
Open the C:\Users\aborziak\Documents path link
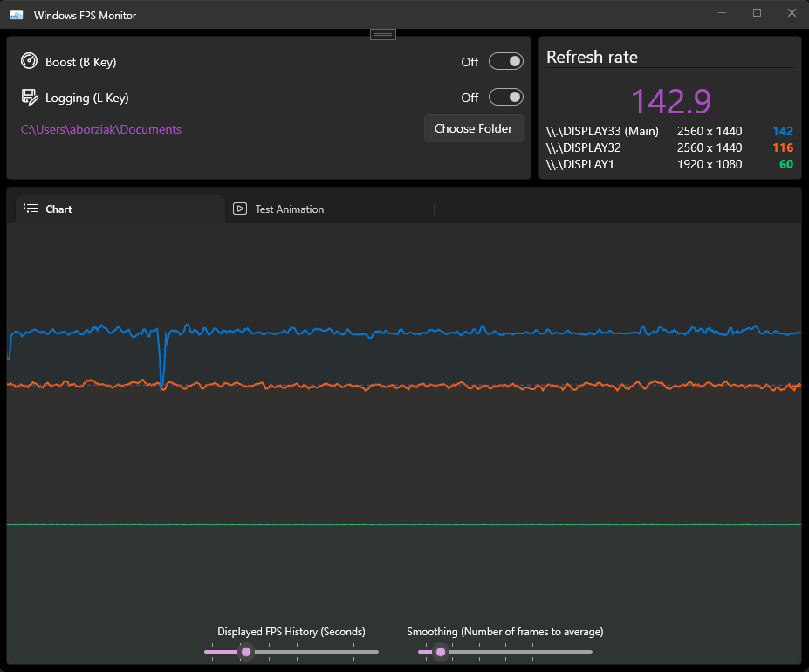click(101, 129)
